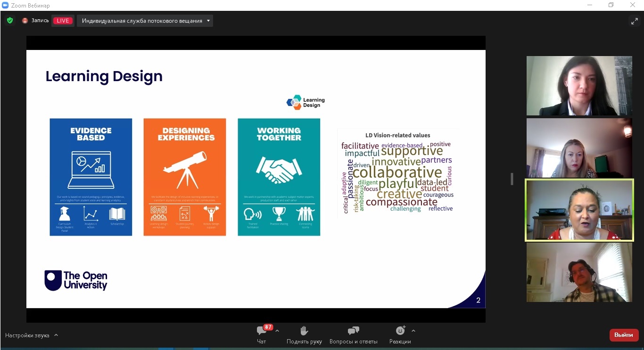Viewport: 644px width, 350px height.
Task: Enter full screen using the arrows icon
Action: pos(634,21)
